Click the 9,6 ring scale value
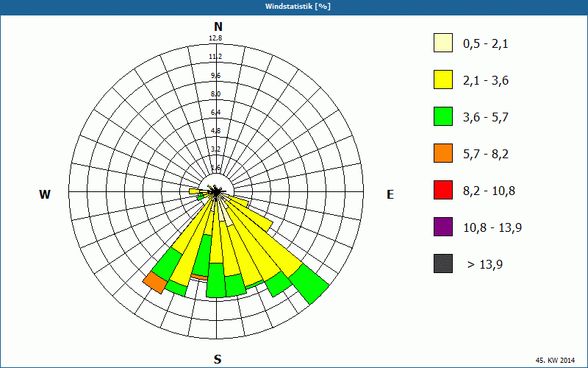 pyautogui.click(x=215, y=76)
